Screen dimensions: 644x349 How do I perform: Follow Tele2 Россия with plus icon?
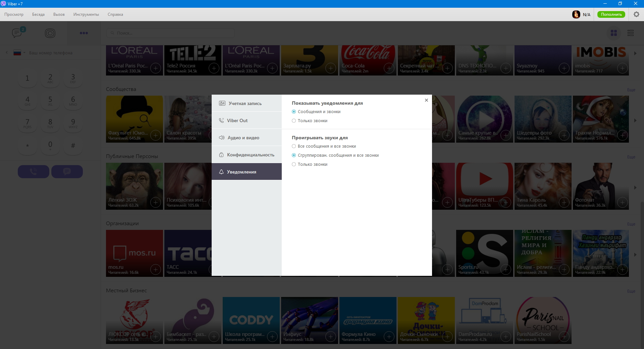point(214,68)
